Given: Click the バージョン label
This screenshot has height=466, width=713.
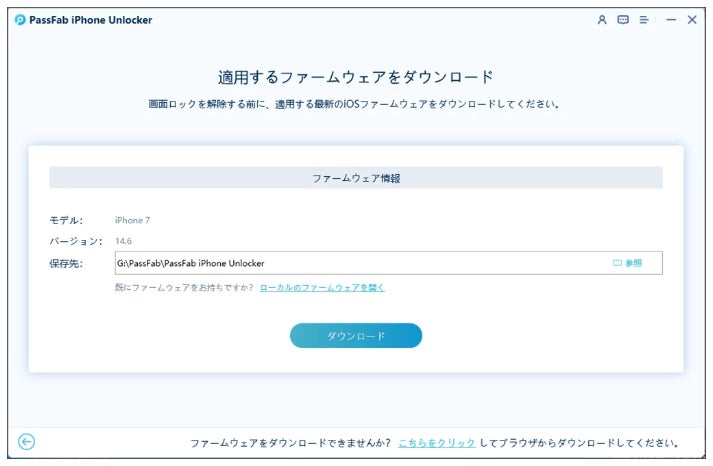Looking at the screenshot, I should tap(76, 241).
